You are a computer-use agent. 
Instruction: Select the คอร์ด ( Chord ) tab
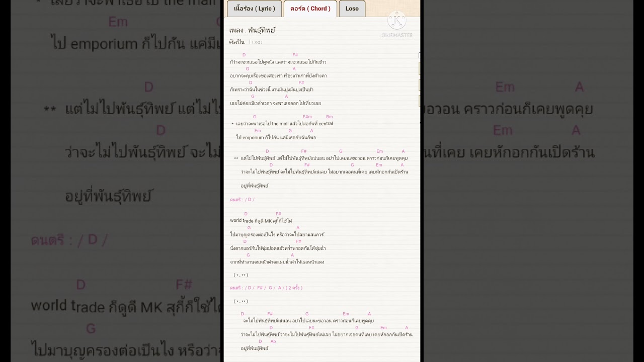pos(310,9)
